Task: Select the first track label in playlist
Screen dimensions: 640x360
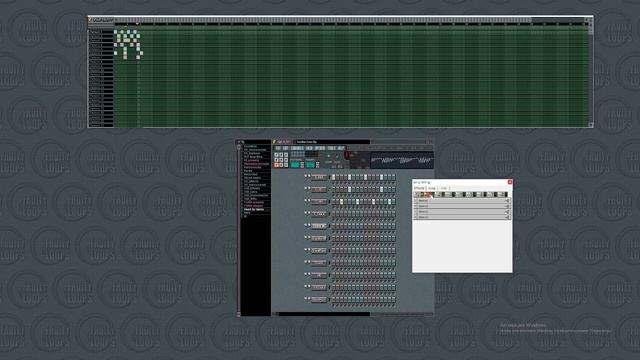Action: [101, 31]
